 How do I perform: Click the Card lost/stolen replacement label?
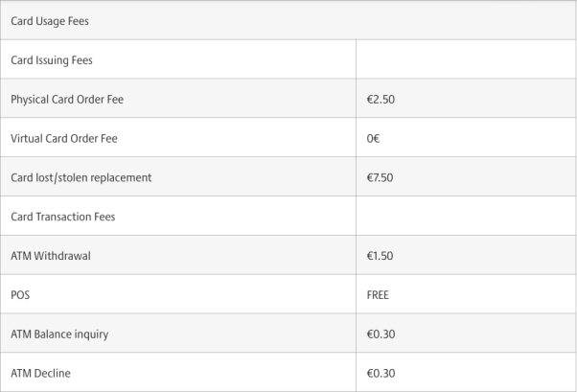[x=81, y=177]
